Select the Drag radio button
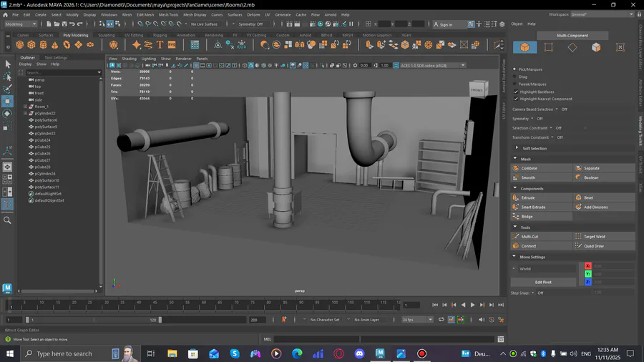 click(515, 77)
